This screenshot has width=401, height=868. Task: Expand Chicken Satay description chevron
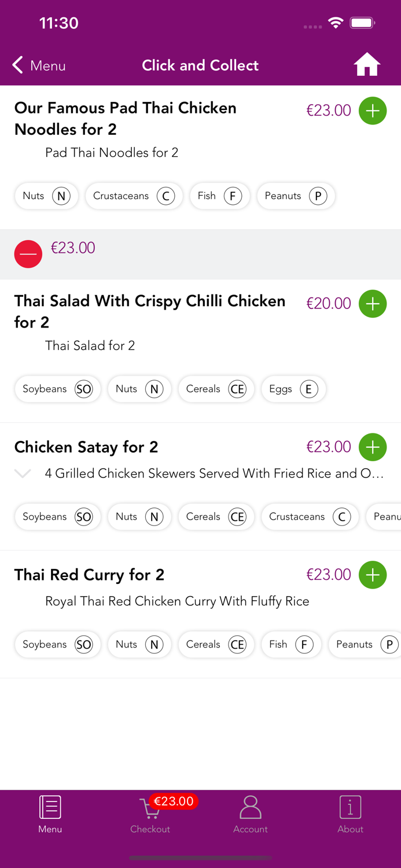pyautogui.click(x=23, y=474)
